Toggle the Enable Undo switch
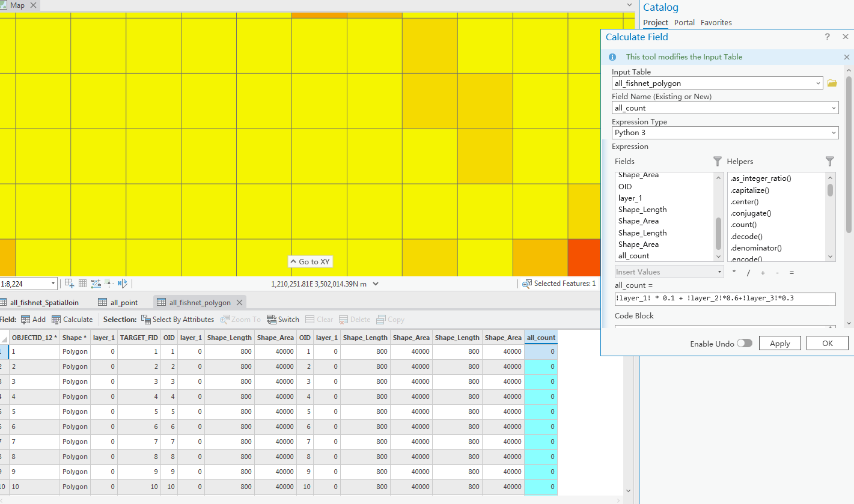Image resolution: width=854 pixels, height=504 pixels. (744, 343)
